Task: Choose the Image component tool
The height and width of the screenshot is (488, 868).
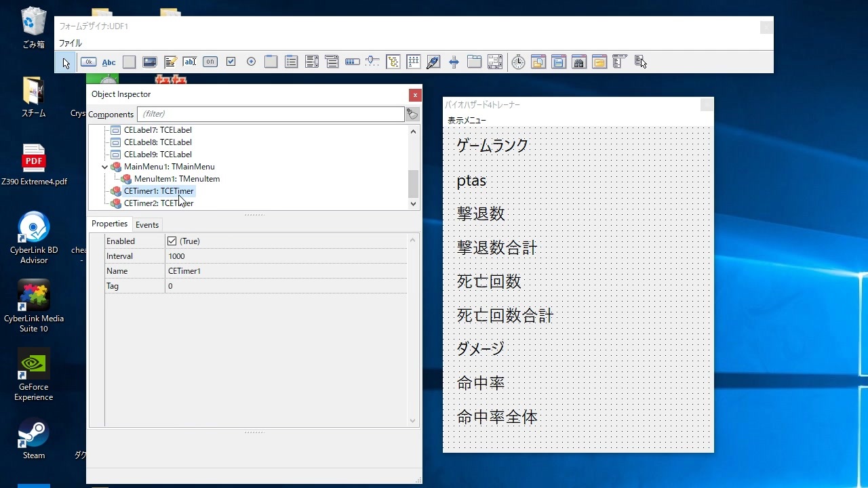Action: point(149,62)
